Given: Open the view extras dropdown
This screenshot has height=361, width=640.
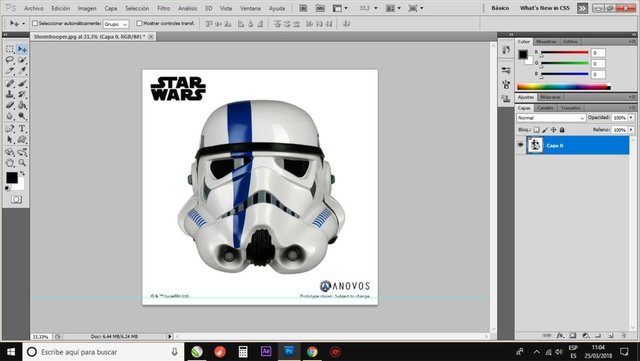Looking at the screenshot, I should point(340,8).
